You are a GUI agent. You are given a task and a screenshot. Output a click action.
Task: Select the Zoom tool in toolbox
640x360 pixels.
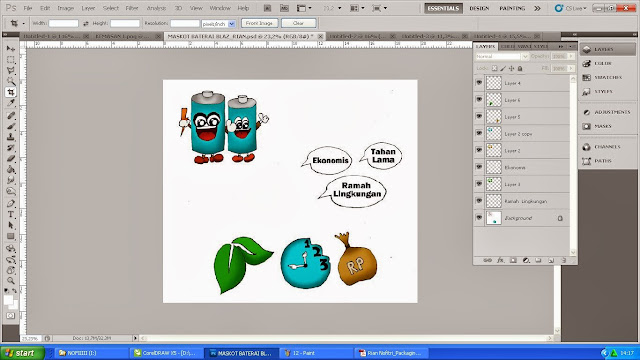(x=11, y=280)
